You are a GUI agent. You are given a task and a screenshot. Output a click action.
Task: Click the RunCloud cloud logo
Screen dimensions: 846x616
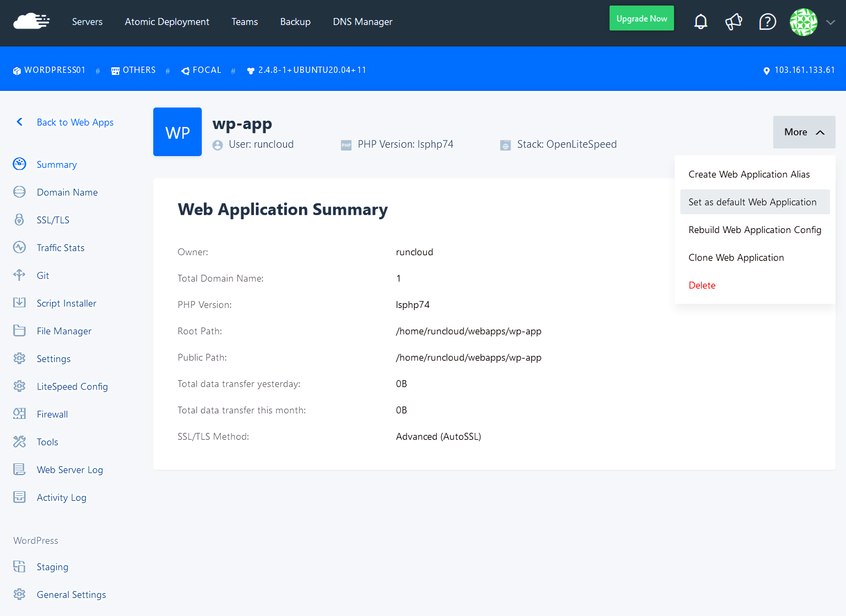pyautogui.click(x=31, y=21)
